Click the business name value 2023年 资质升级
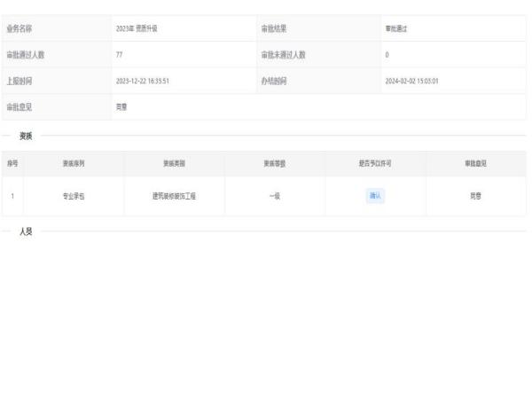532x399 pixels. [137, 29]
